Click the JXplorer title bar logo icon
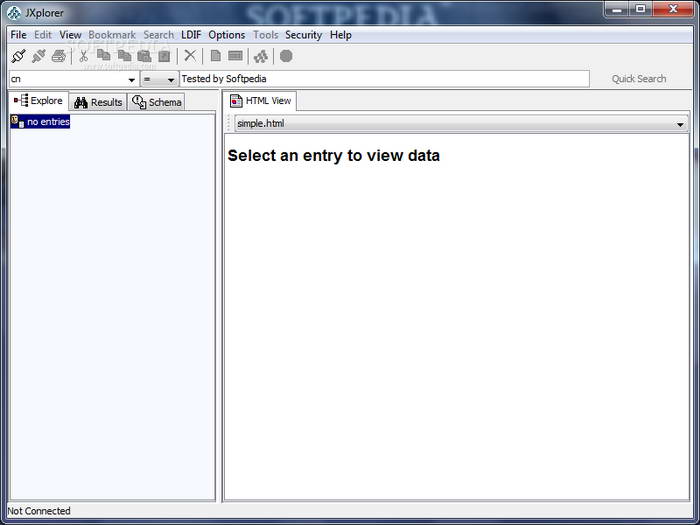The height and width of the screenshot is (525, 700). pyautogui.click(x=14, y=12)
